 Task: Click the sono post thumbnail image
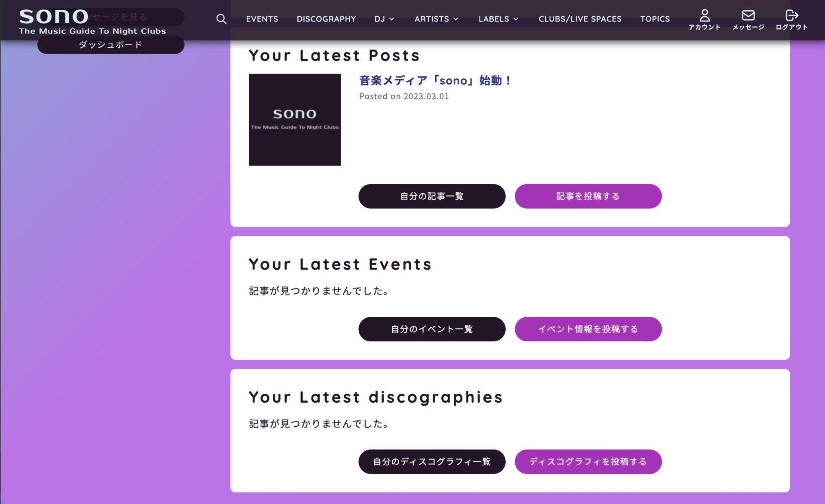tap(295, 120)
